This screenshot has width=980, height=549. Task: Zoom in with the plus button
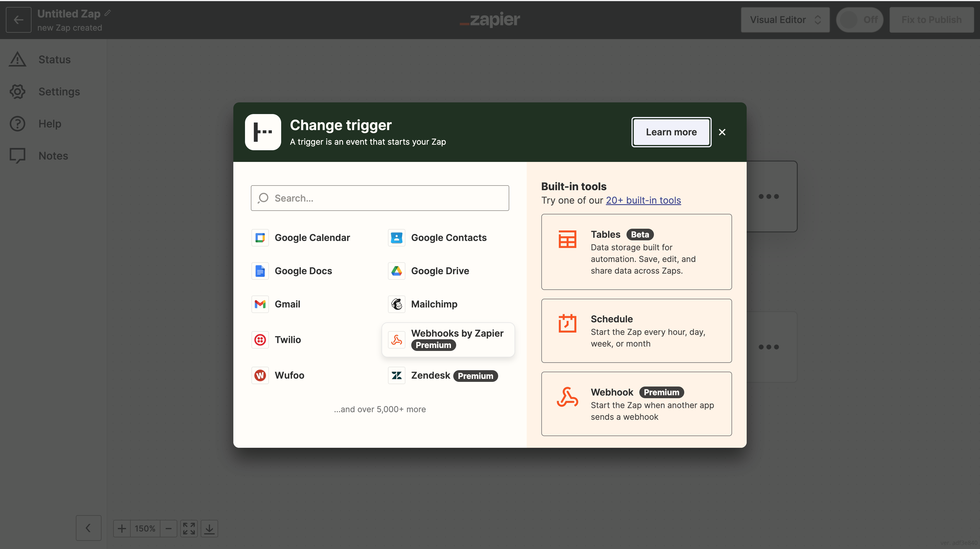point(122,529)
